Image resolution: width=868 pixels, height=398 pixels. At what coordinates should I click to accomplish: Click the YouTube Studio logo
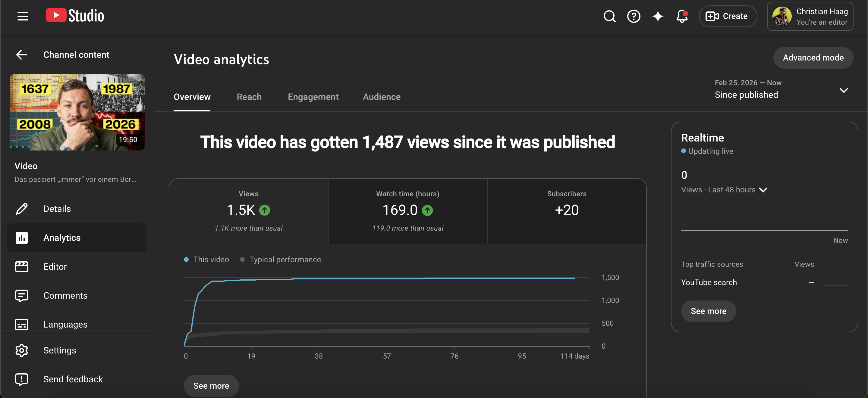pyautogui.click(x=75, y=16)
